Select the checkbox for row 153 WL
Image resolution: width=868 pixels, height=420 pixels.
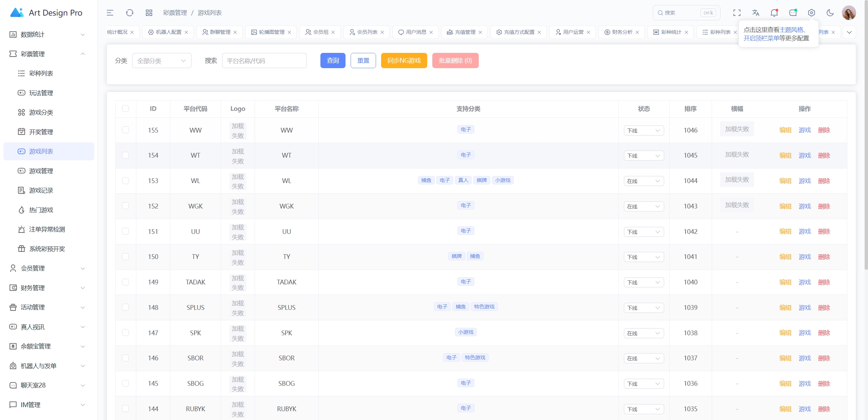(125, 181)
